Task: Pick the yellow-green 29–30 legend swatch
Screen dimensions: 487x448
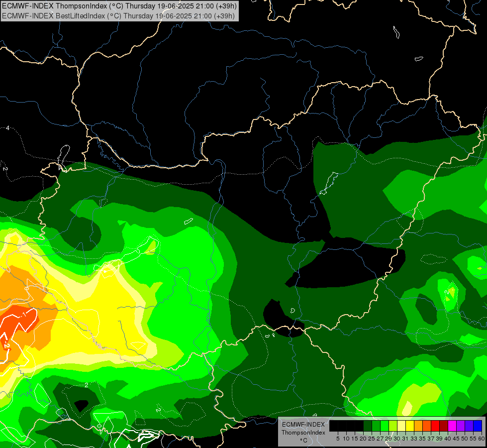Action: (x=393, y=426)
